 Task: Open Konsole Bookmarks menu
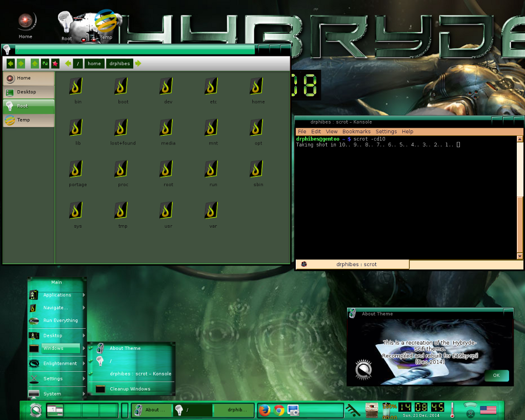click(x=357, y=132)
